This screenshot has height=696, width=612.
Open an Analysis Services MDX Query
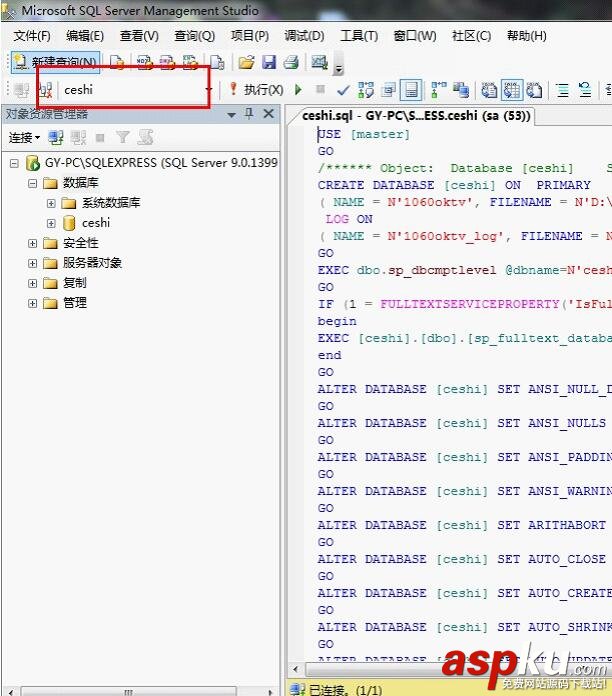click(144, 62)
